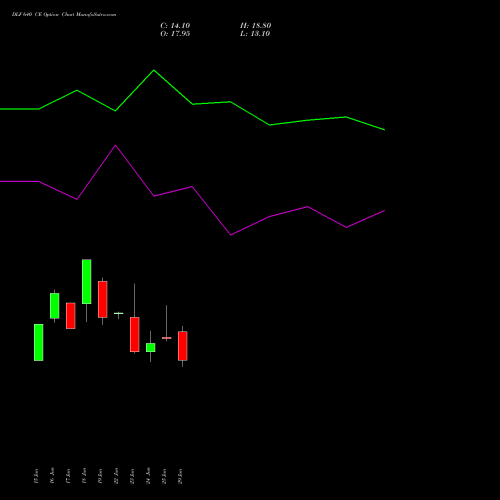This screenshot has width=500, height=500.
Task: Click the DLF 640 CE Option chart title
Action: (x=64, y=15)
